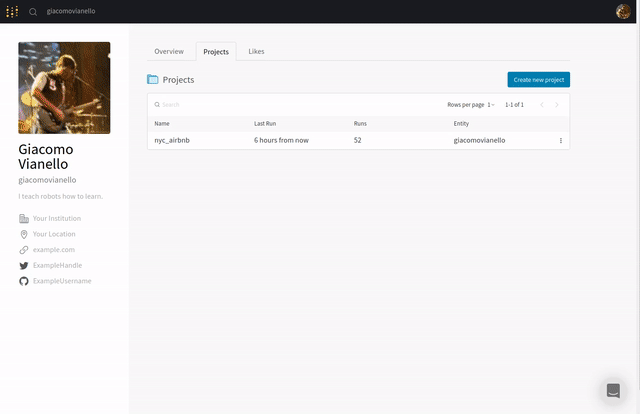Open the nyc_airbnb project

(x=172, y=140)
